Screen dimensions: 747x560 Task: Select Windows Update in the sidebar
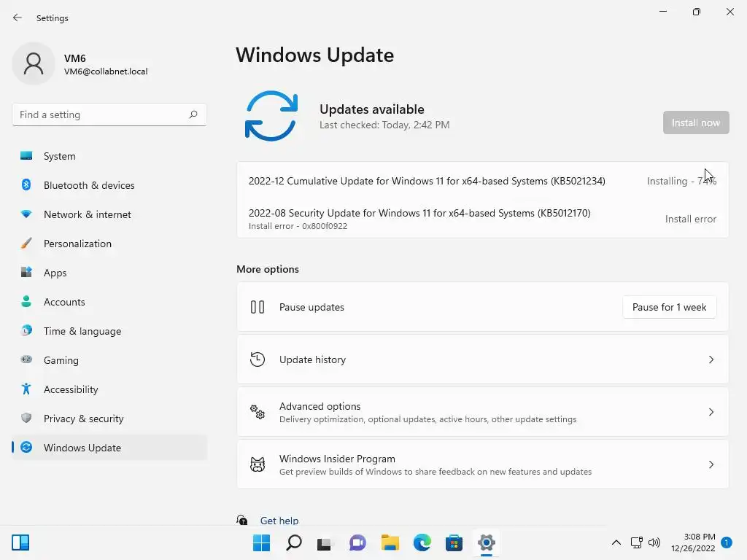(109, 448)
